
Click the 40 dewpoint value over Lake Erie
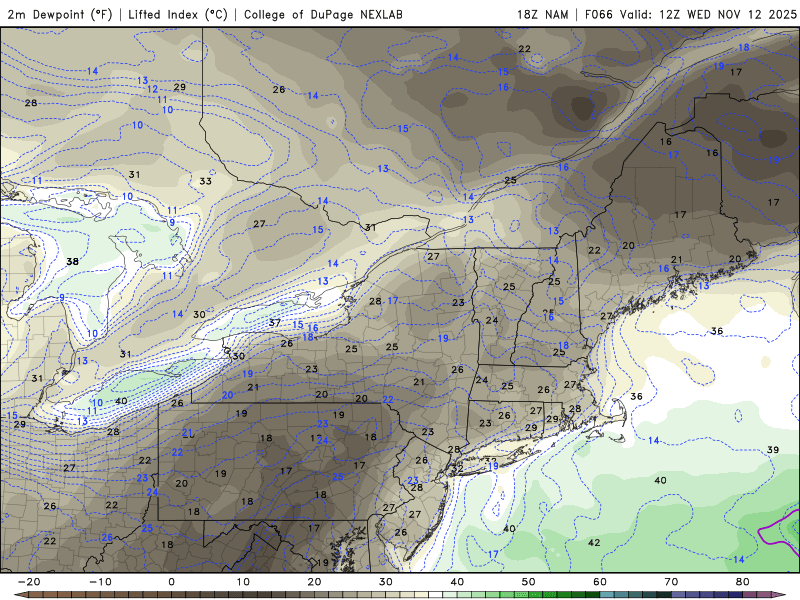tap(121, 401)
